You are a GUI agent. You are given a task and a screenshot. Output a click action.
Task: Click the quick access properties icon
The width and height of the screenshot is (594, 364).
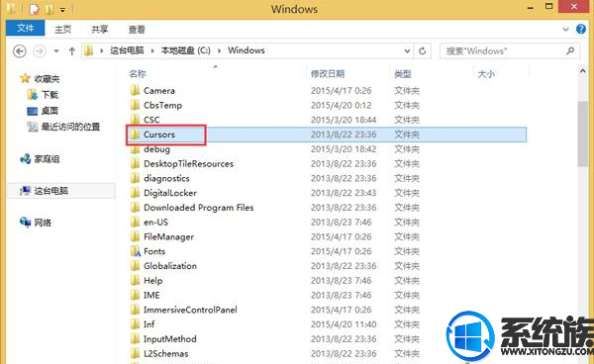pyautogui.click(x=35, y=9)
